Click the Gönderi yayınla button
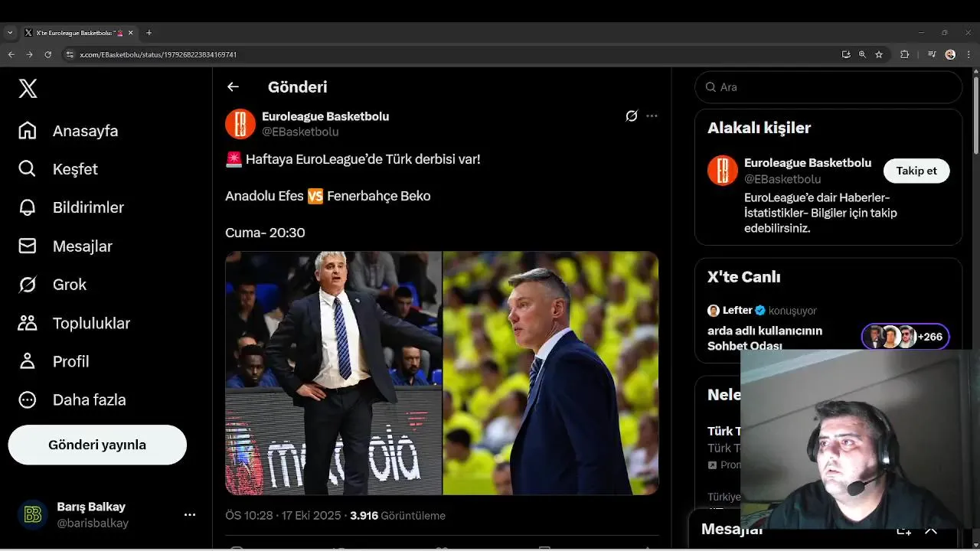Image resolution: width=980 pixels, height=551 pixels. pos(97,445)
